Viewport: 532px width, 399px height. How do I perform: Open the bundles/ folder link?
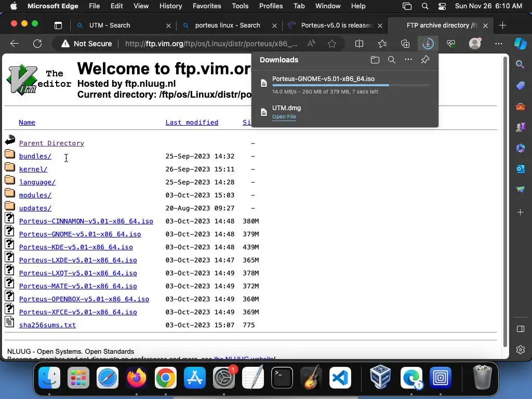tap(35, 156)
